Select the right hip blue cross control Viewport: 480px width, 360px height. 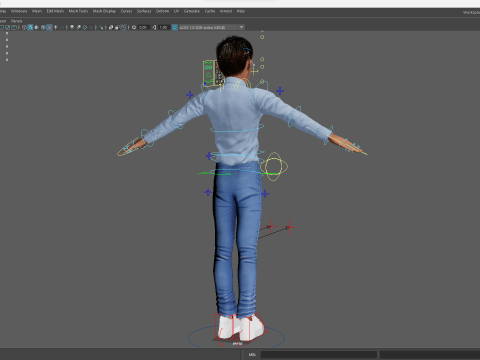tap(265, 194)
